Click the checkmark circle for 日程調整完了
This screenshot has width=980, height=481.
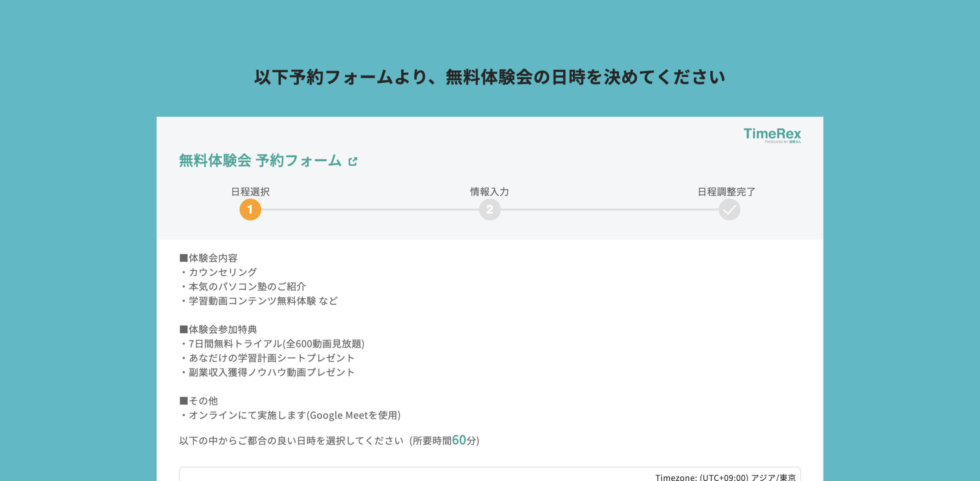pos(729,210)
